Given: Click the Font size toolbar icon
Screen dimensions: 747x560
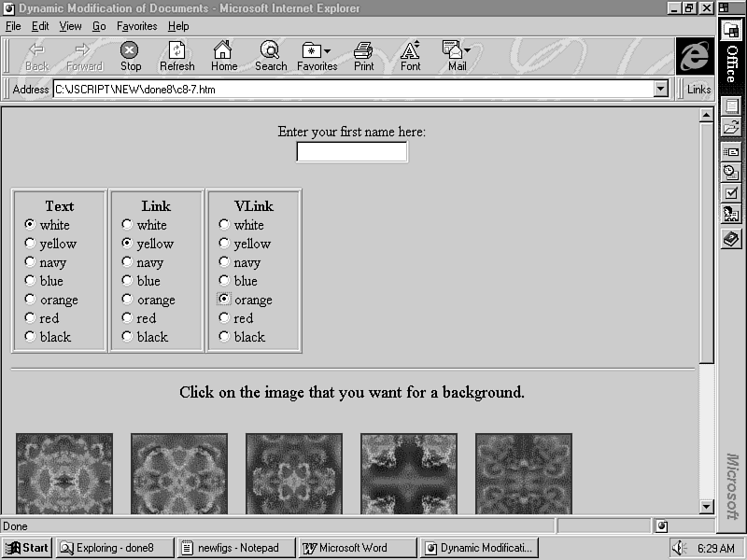Looking at the screenshot, I should point(410,50).
